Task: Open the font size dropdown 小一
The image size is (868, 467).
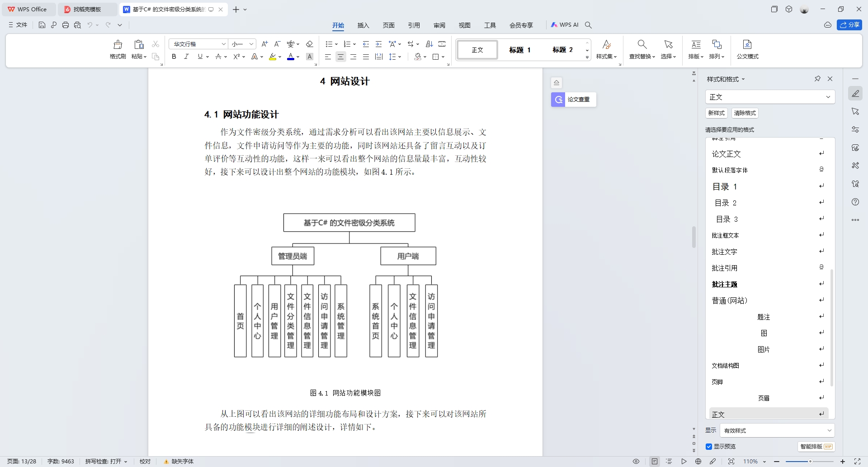Action: click(243, 44)
